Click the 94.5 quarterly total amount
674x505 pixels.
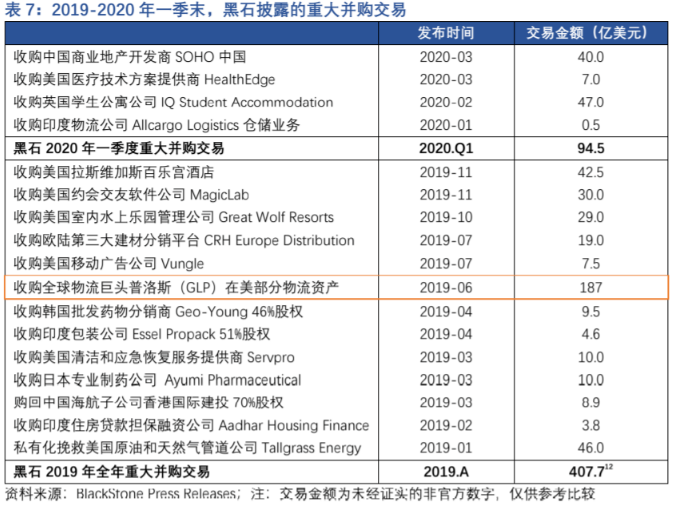pos(591,148)
